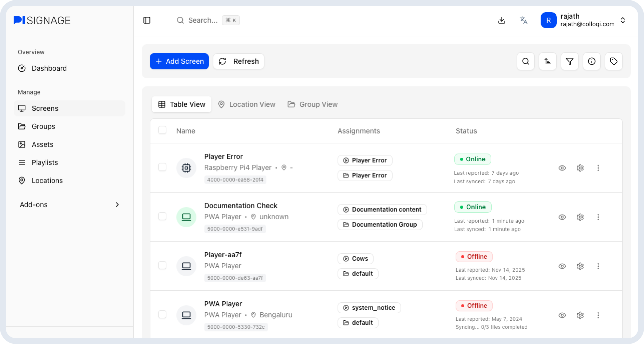Open the rajath account switcher dropdown
Screen dimensions: 644x344
tap(623, 20)
